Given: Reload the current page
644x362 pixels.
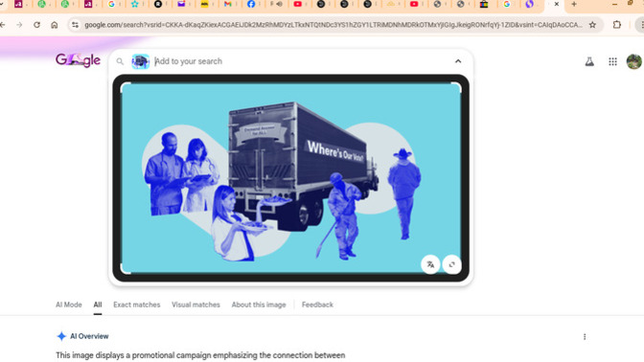Looking at the screenshot, I should (x=37, y=25).
